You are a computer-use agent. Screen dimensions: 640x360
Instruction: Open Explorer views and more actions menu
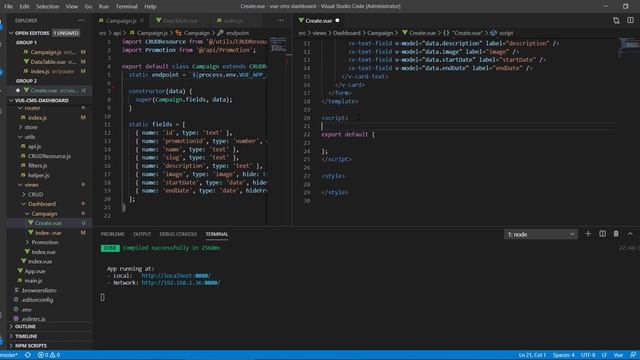pyautogui.click(x=81, y=20)
